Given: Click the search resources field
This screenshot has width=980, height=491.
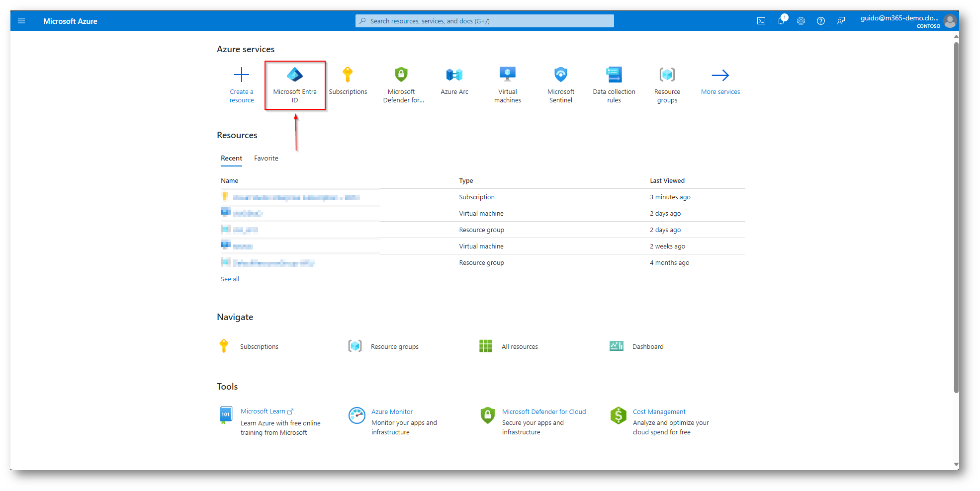Looking at the screenshot, I should click(484, 21).
